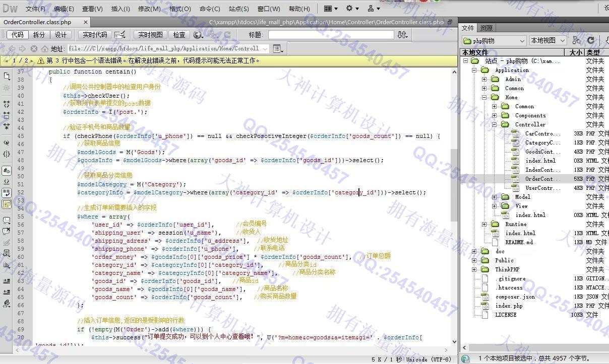Close the OrderController.class.php tab

[x=86, y=22]
